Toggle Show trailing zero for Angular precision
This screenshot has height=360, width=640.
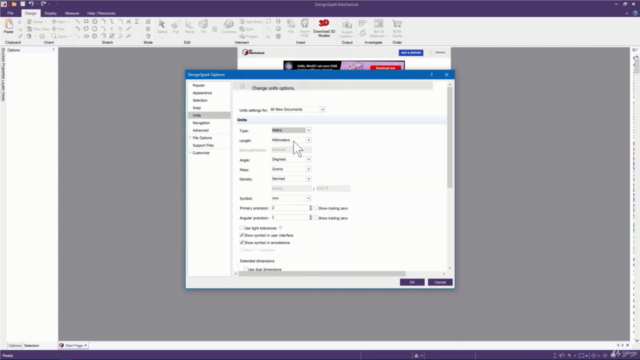click(x=316, y=218)
